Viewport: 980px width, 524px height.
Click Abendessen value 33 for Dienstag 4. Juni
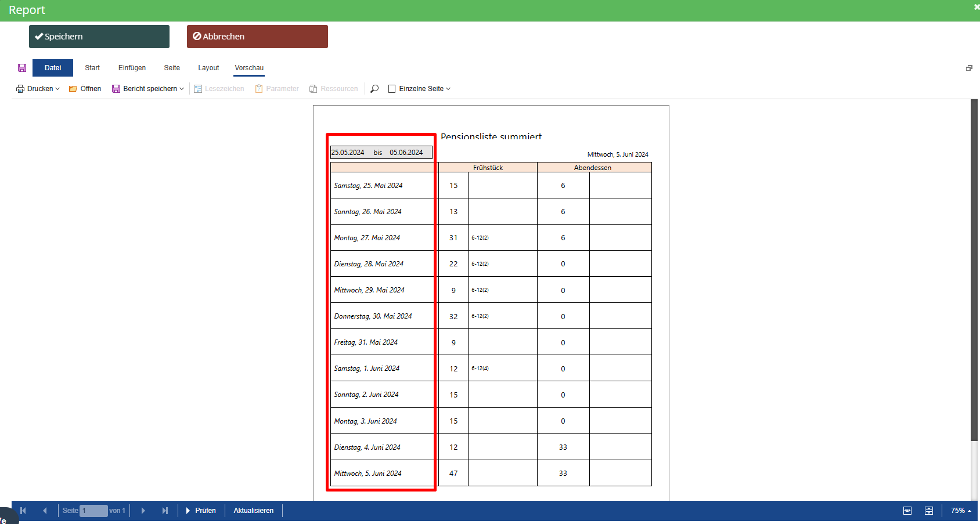[x=563, y=447]
